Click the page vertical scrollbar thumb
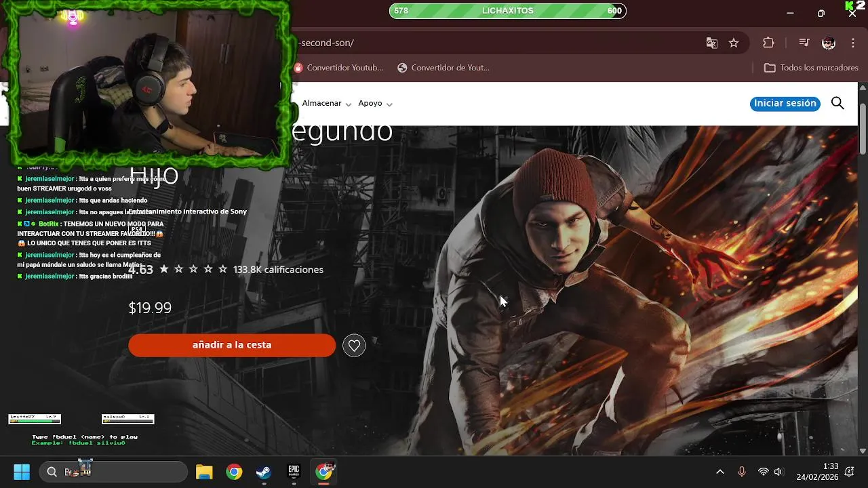Screen dimensions: 868x488 [x=863, y=129]
